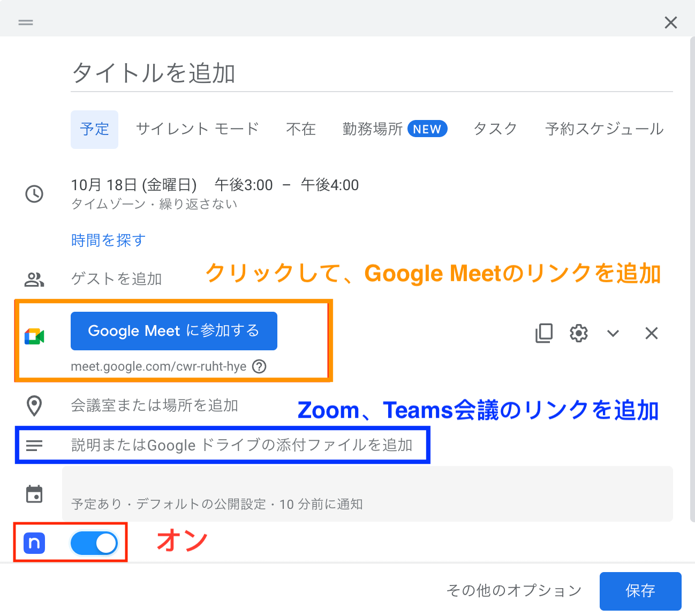Switch to タスク tab
Image resolution: width=695 pixels, height=616 pixels.
pos(496,129)
